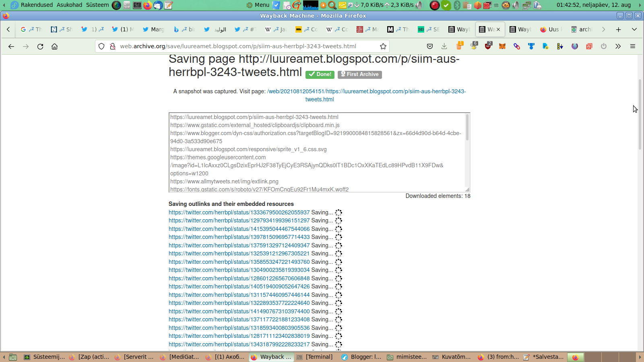Open the Asukohad menu
The image size is (644, 362).
[69, 5]
